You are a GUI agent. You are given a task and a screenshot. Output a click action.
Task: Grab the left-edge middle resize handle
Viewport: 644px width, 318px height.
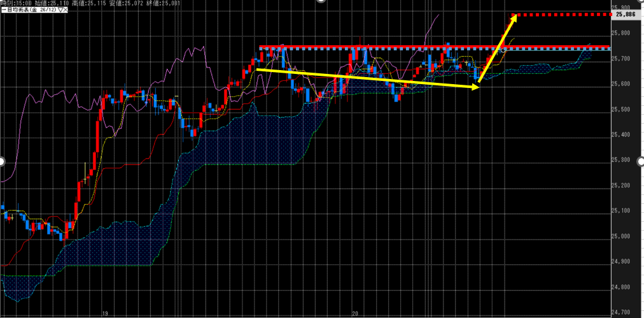pyautogui.click(x=2, y=161)
